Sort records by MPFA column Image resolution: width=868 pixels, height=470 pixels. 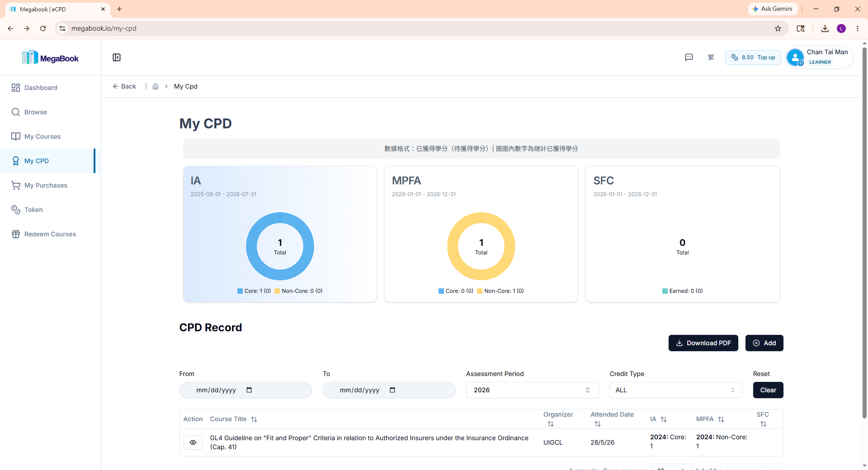[721, 419]
